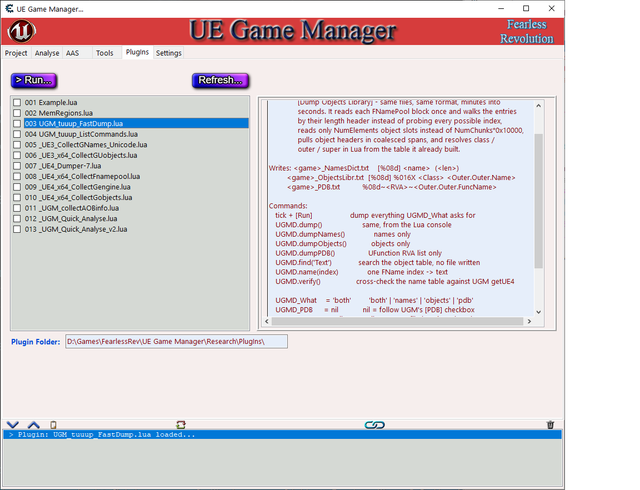Image resolution: width=640 pixels, height=490 pixels.
Task: Select the 010 _UE4_x64_CollectGobjects.lua plugin row
Action: 136,198
